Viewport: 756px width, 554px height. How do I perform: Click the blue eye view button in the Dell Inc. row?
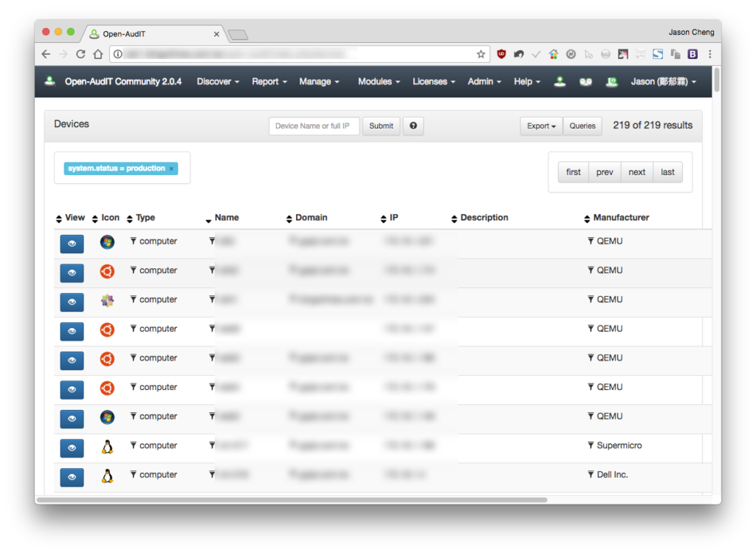pos(72,476)
